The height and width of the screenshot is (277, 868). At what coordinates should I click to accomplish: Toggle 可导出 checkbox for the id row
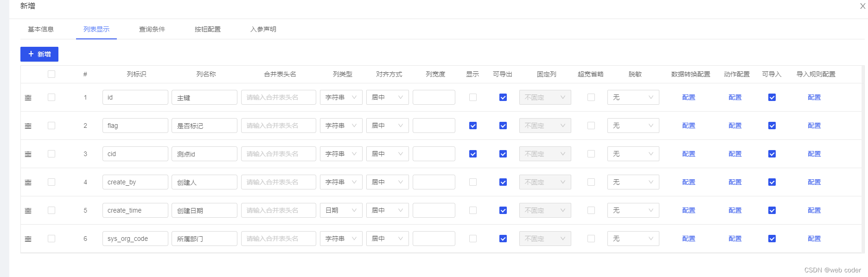[503, 97]
